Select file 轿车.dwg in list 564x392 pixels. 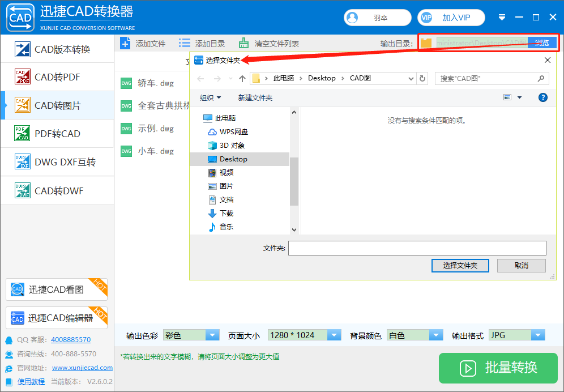(x=155, y=83)
